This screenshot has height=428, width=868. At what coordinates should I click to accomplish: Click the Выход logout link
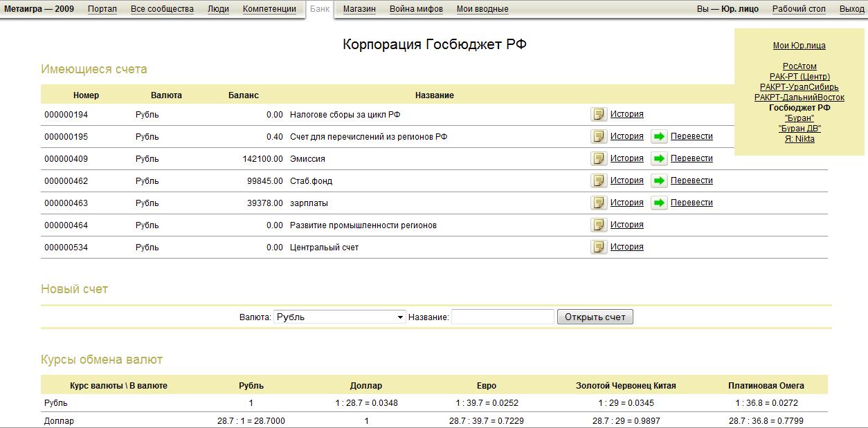tap(851, 9)
